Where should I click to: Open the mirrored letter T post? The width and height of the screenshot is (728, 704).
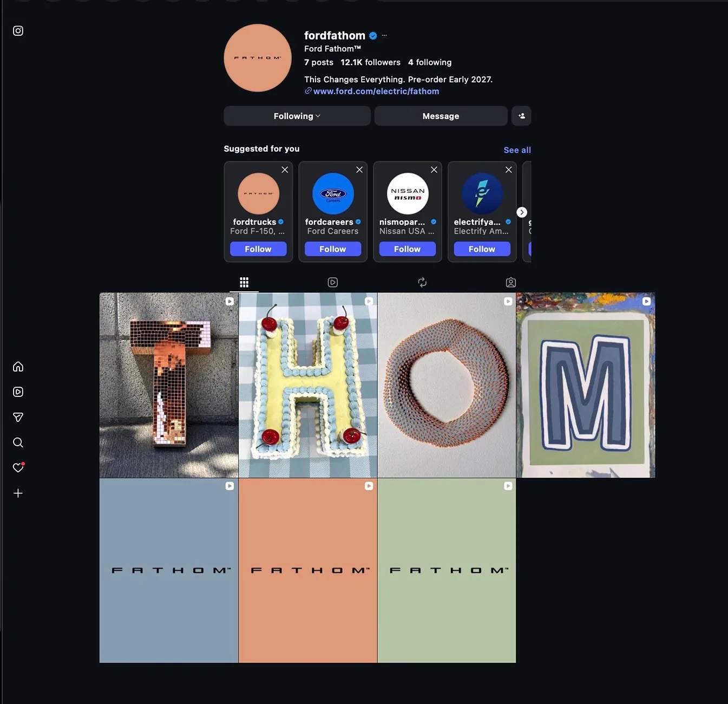click(x=169, y=385)
